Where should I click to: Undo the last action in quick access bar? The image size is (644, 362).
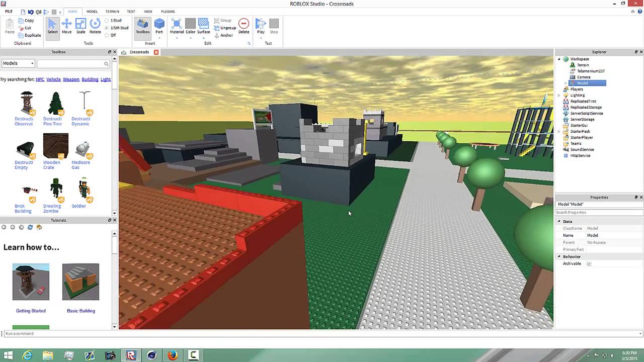click(x=31, y=12)
